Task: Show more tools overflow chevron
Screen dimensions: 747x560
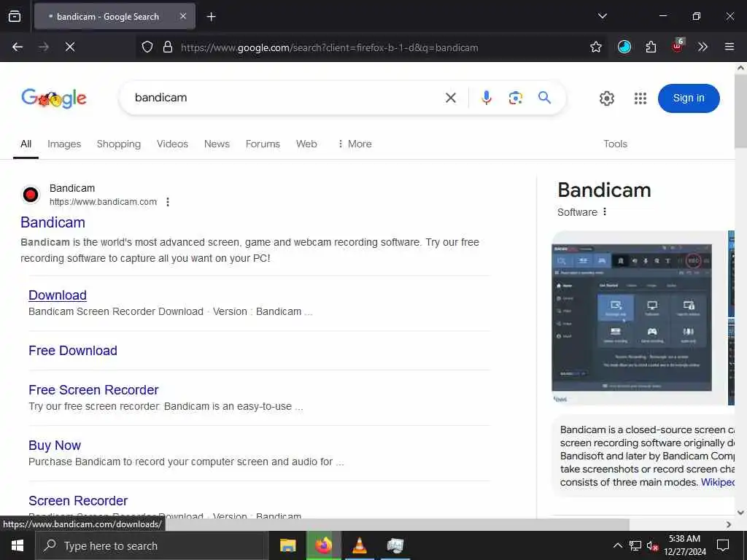Action: [x=703, y=47]
